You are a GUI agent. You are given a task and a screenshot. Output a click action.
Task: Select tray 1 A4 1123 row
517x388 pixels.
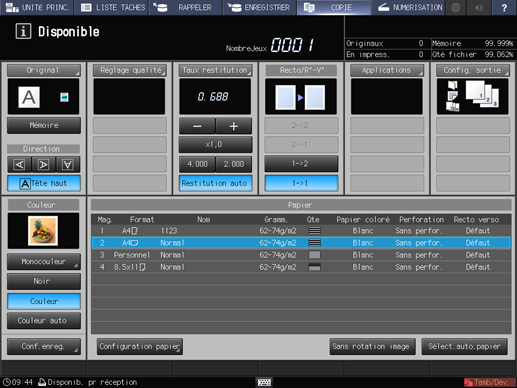pos(301,231)
